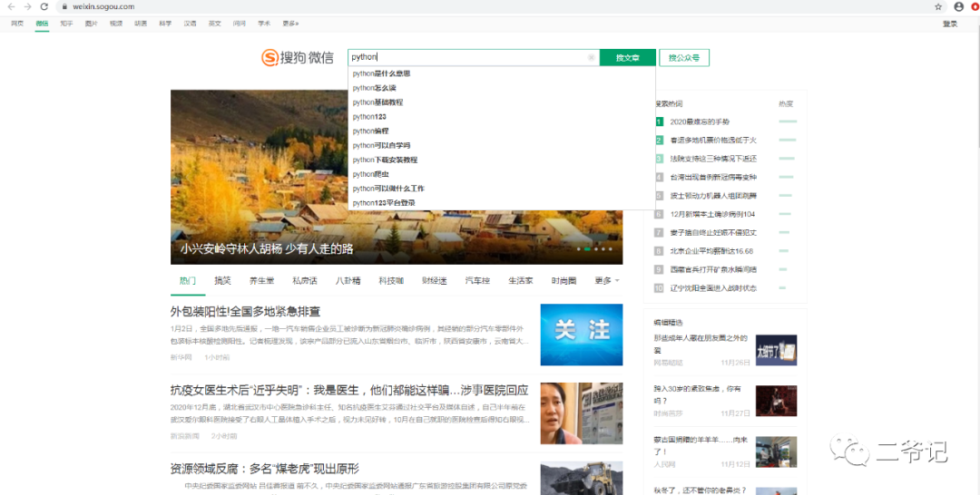Image resolution: width=980 pixels, height=495 pixels.
Task: Open article 抗疫女医生术后近乎失明
Action: point(349,390)
